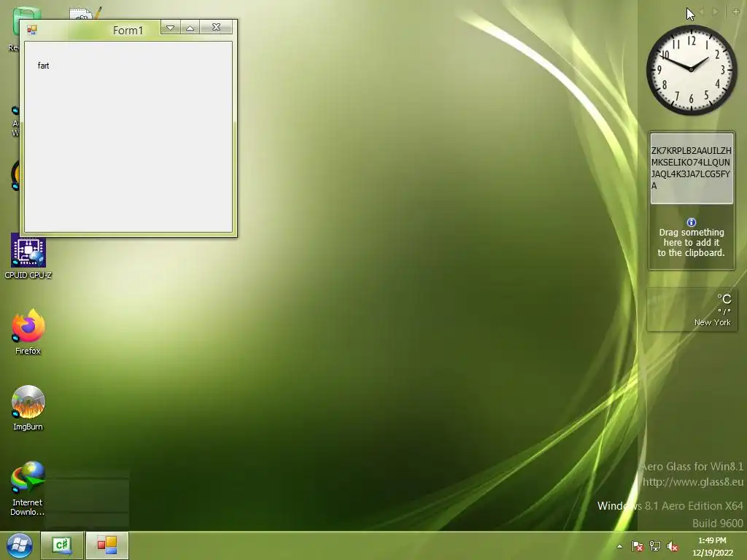Image resolution: width=747 pixels, height=560 pixels.
Task: Add a gadget with the plus icon
Action: click(736, 12)
